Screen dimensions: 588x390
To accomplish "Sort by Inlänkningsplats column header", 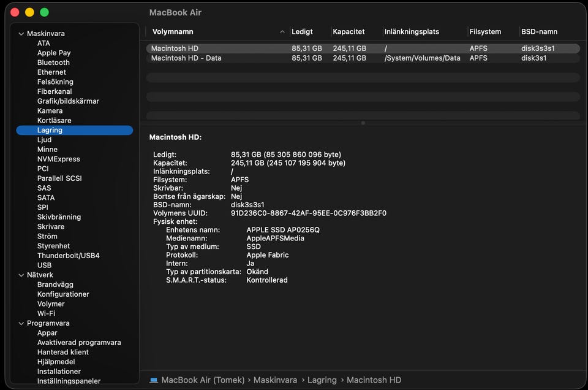I will [x=412, y=32].
